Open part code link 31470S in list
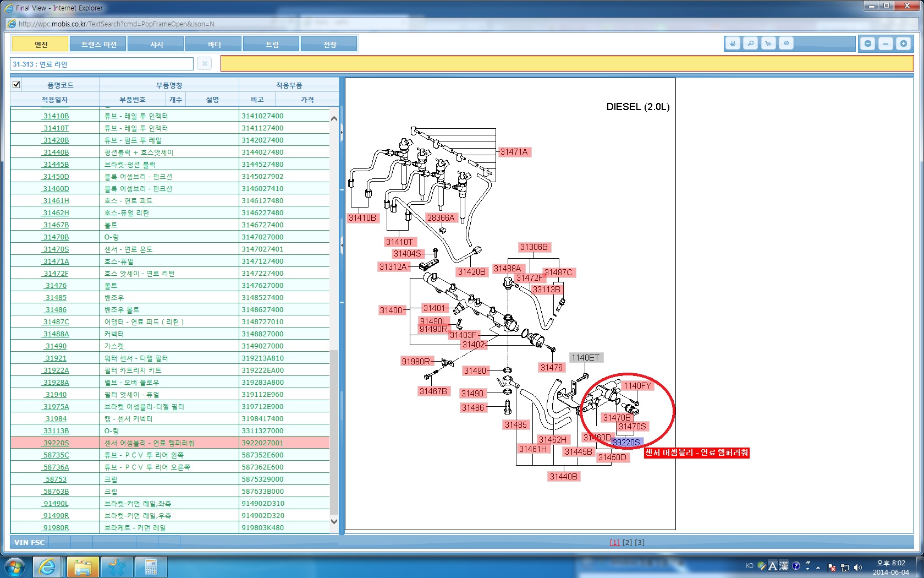Viewport: 924px width, 578px height. coord(56,249)
